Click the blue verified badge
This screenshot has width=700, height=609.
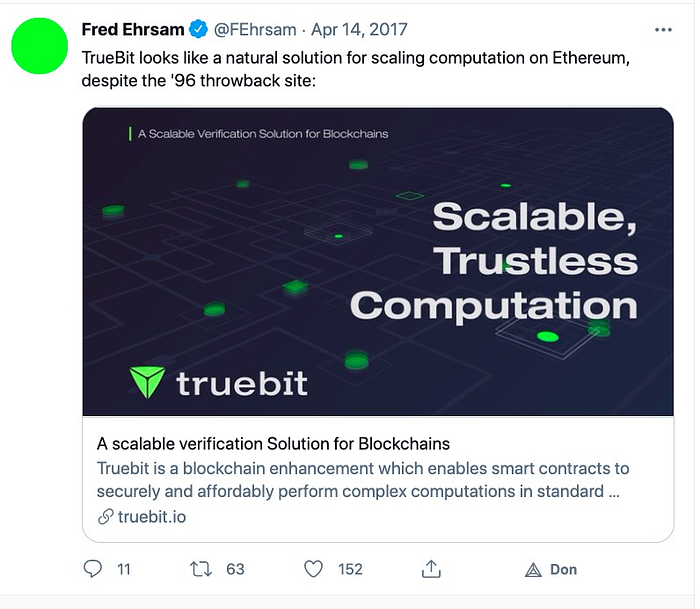pyautogui.click(x=198, y=29)
